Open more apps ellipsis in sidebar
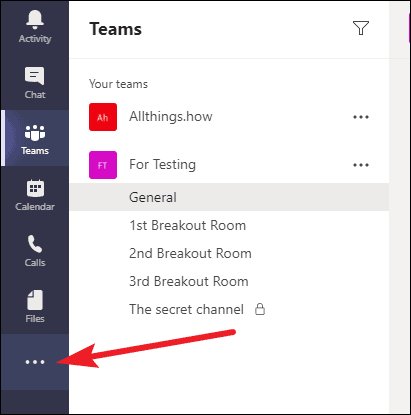Viewport: 411px width, 415px height. (35, 362)
